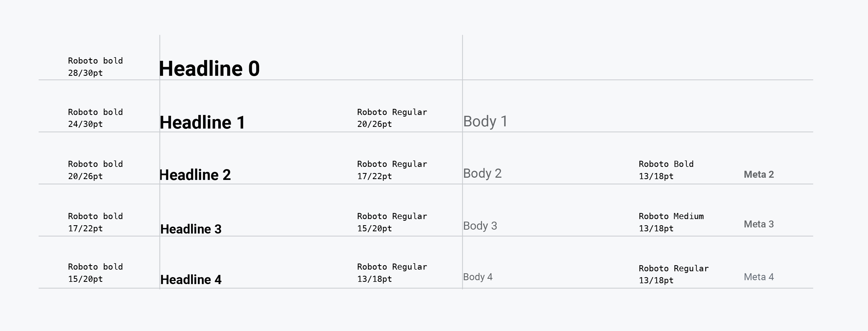Viewport: 868px width, 331px height.
Task: Click the Roboto bold 28/30pt label
Action: 95,67
